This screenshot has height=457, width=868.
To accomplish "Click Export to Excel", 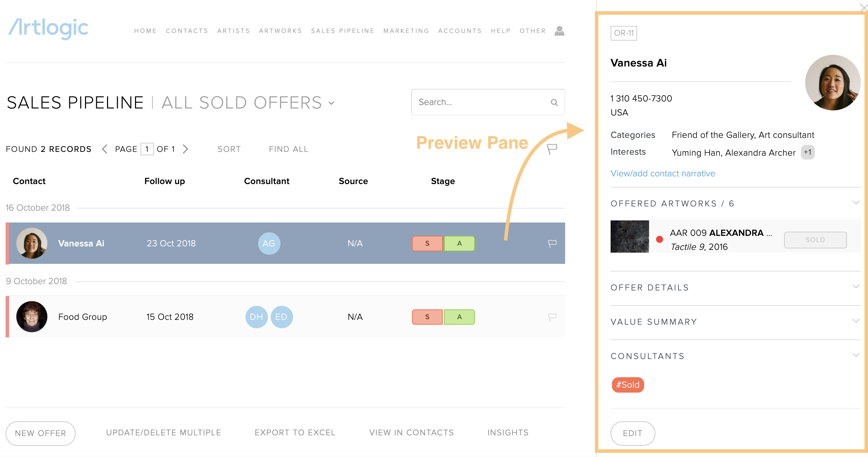I will point(295,433).
